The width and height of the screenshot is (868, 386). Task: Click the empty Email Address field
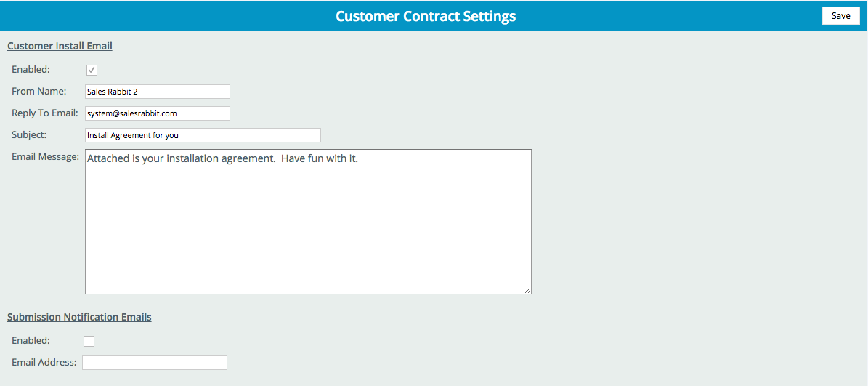[x=155, y=363]
